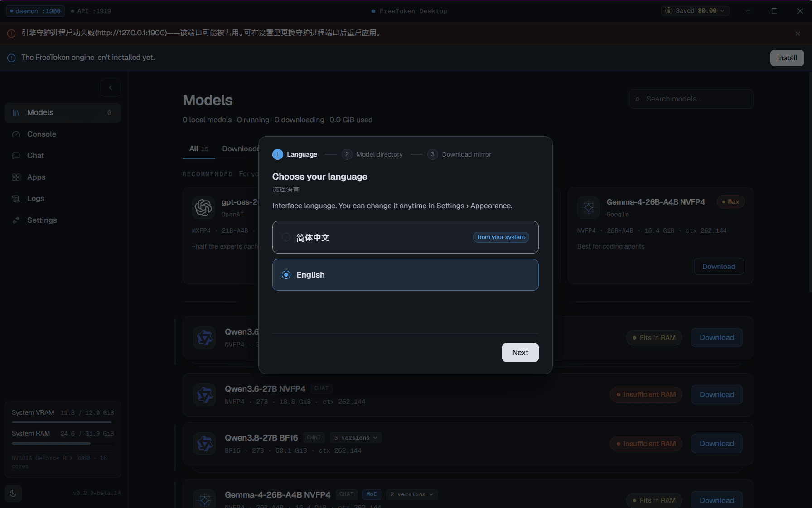Viewport: 812px width, 508px height.
Task: Open the Apps grid icon
Action: 16,177
